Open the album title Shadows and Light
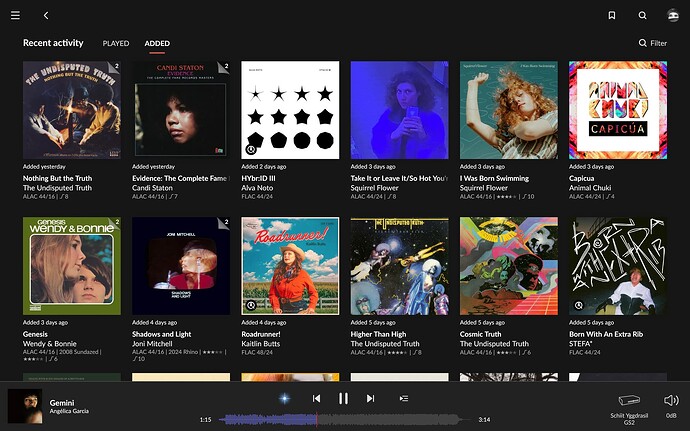 pyautogui.click(x=161, y=334)
